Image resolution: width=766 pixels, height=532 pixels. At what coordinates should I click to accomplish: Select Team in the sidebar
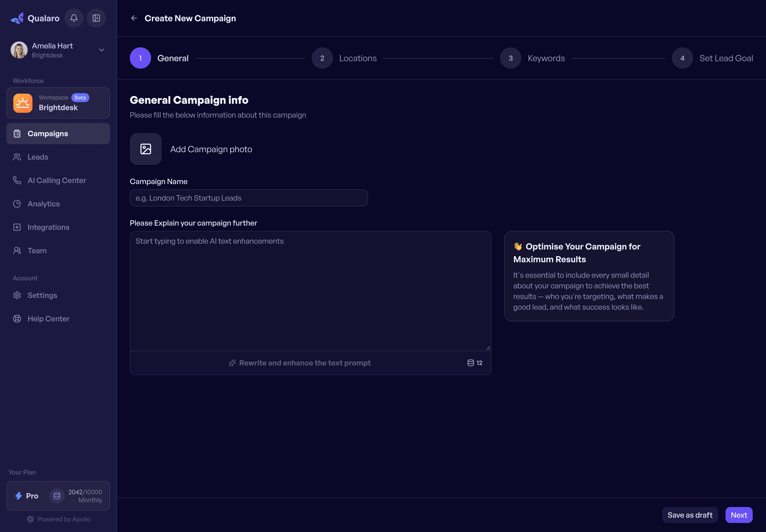coord(58,251)
